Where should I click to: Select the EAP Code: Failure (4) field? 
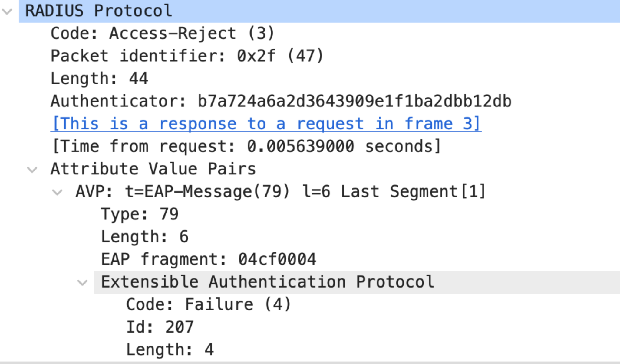pos(209,304)
